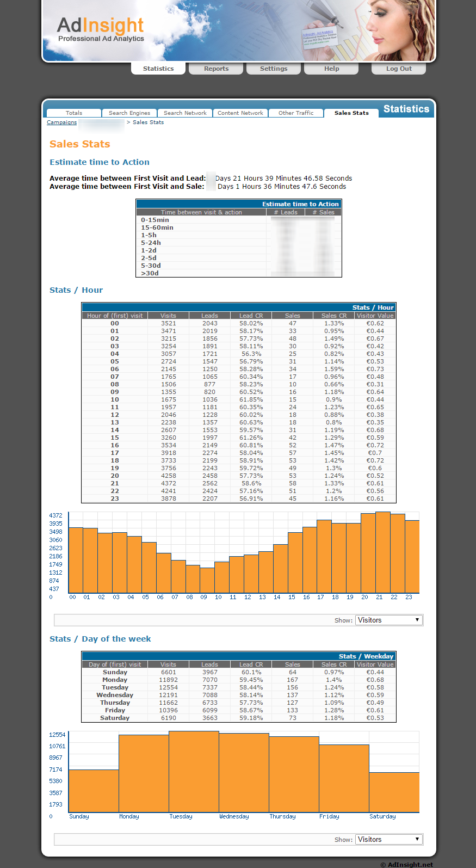Select the Sales Stats sub-tab
Image resolution: width=476 pixels, height=868 pixels.
point(351,113)
